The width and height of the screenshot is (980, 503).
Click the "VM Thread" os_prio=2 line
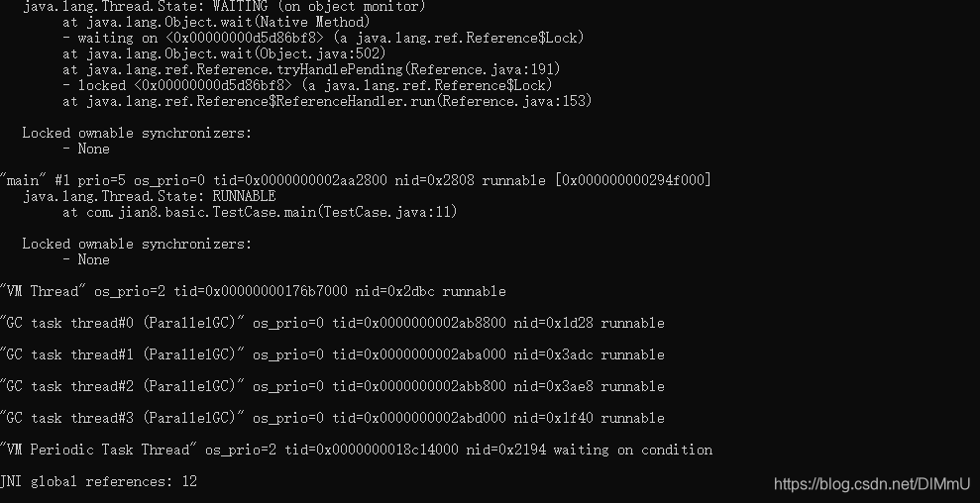(253, 292)
